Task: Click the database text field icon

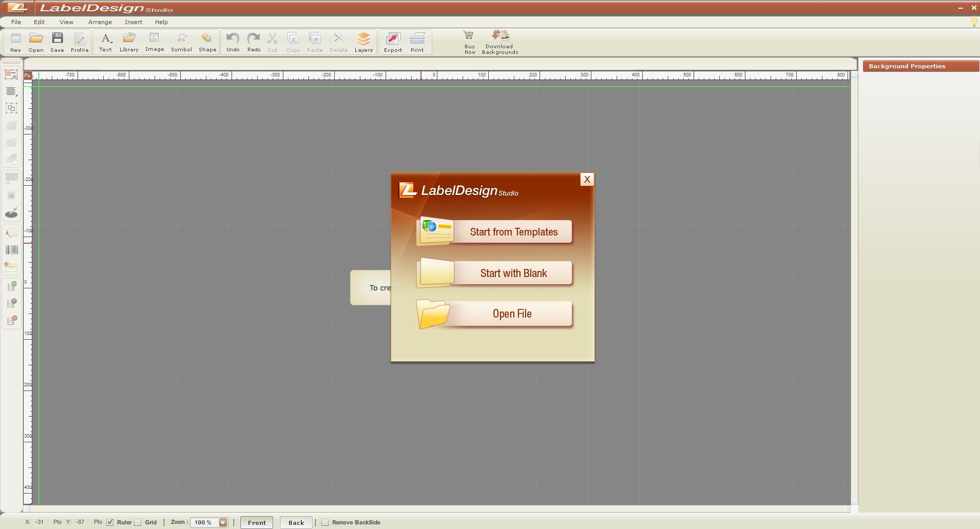Action: (11, 303)
